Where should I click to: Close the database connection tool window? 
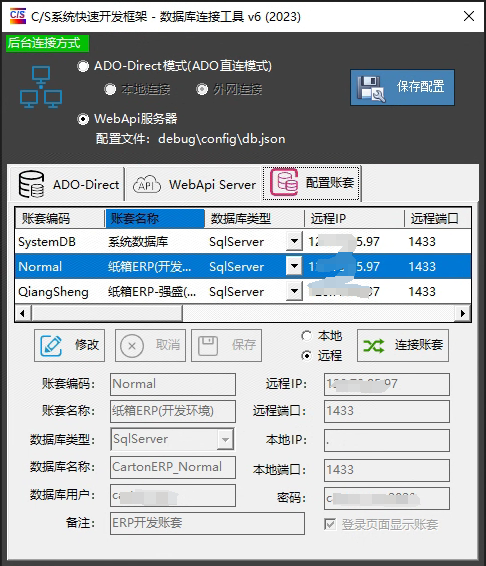pos(469,16)
